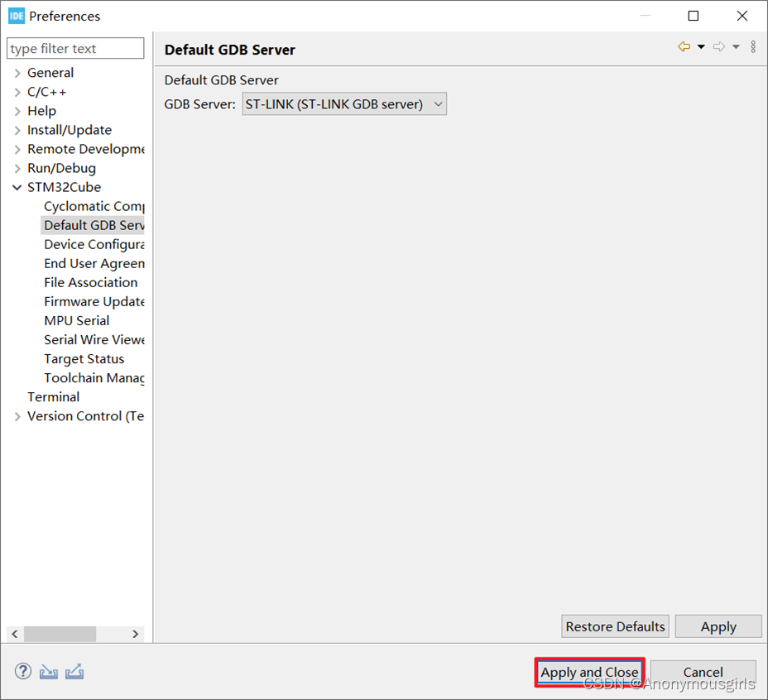
Task: Expand the Install/Update tree node
Action: (x=17, y=130)
